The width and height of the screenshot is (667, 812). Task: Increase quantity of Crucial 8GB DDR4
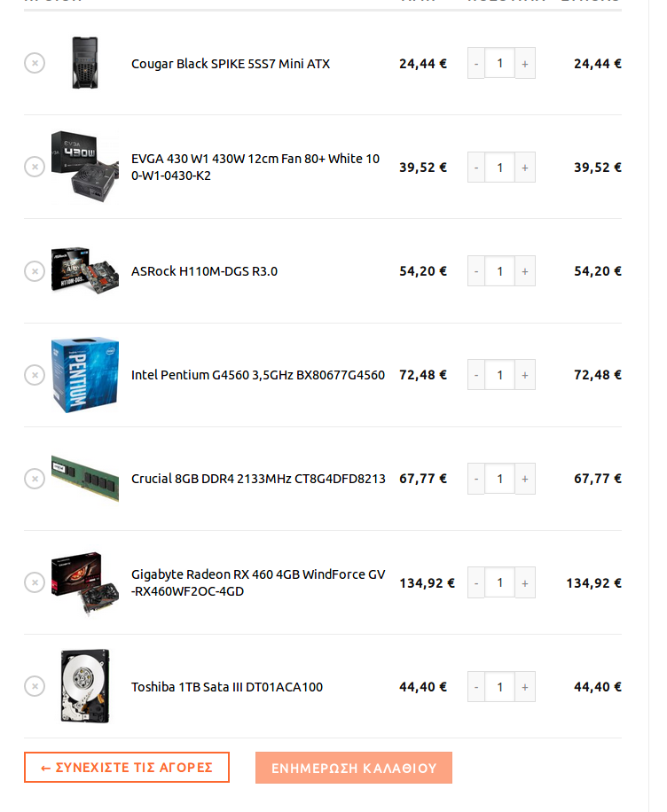pos(525,479)
